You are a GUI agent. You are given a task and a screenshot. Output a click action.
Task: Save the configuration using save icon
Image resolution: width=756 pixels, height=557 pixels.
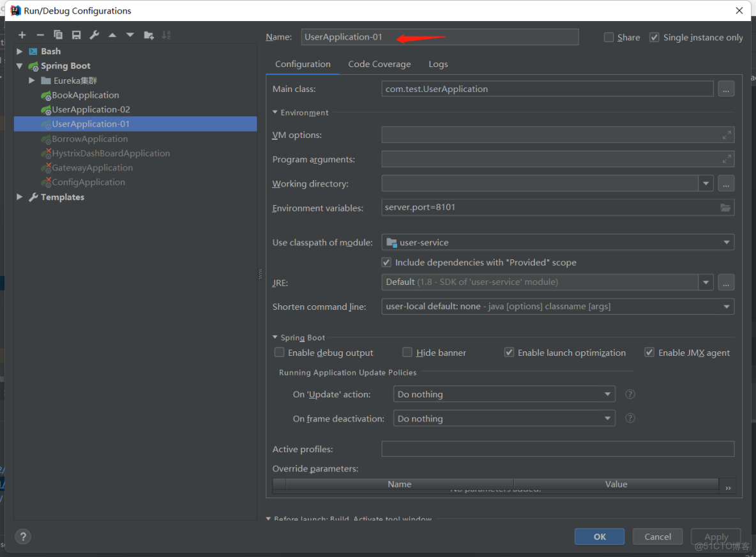point(75,35)
